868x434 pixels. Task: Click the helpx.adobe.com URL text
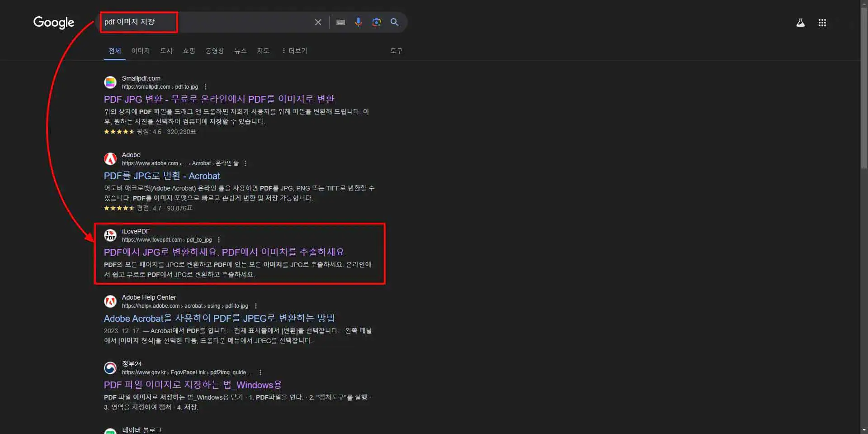pyautogui.click(x=185, y=306)
